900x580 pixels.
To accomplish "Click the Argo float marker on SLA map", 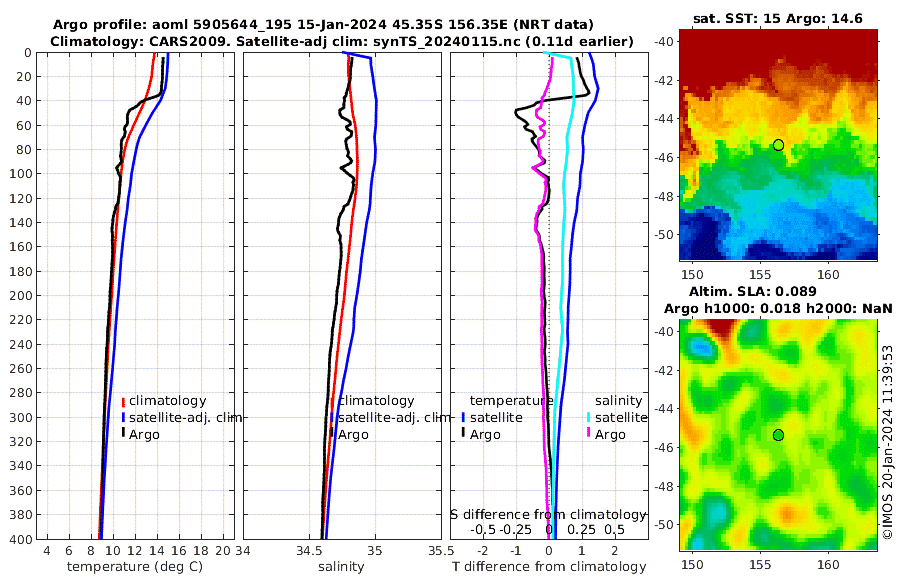I will click(778, 435).
